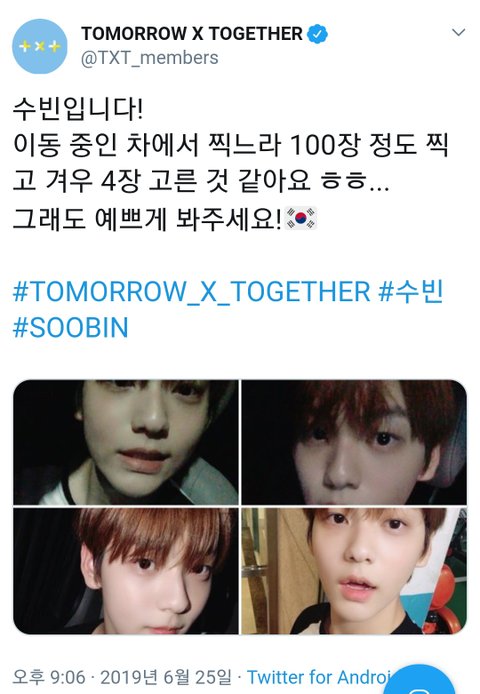The image size is (480, 694).
Task: Open the Twitter for Android source link
Action: click(x=319, y=677)
